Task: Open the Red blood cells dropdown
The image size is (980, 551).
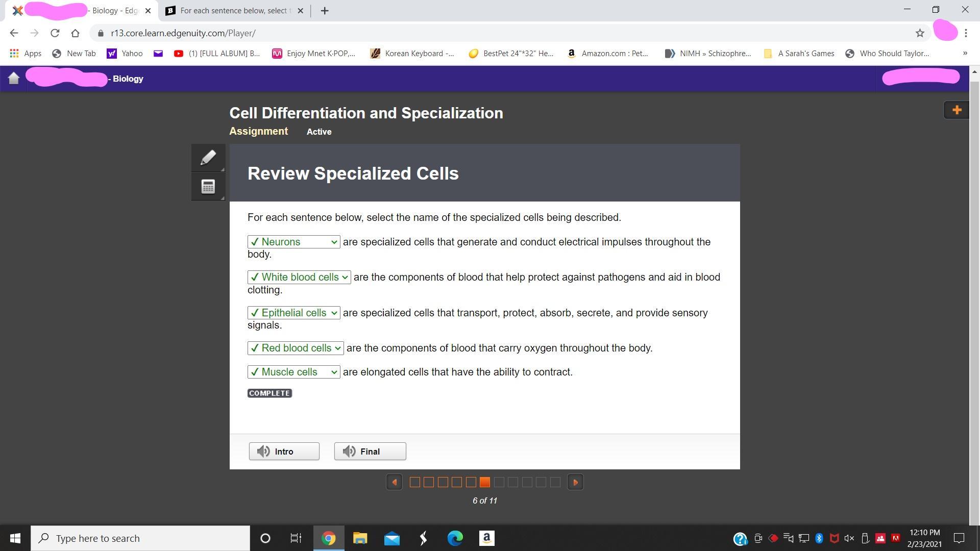Action: pos(296,348)
